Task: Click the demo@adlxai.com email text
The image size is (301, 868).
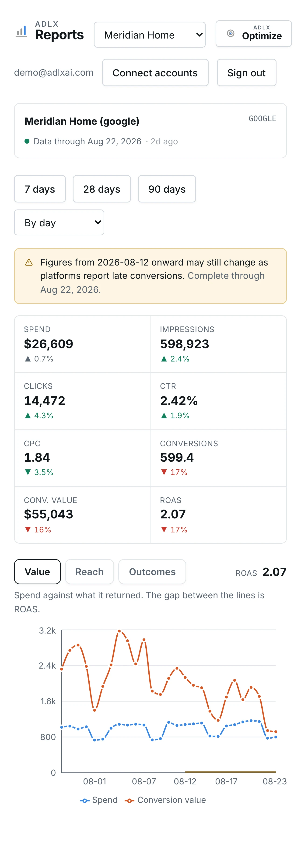Action: coord(54,72)
